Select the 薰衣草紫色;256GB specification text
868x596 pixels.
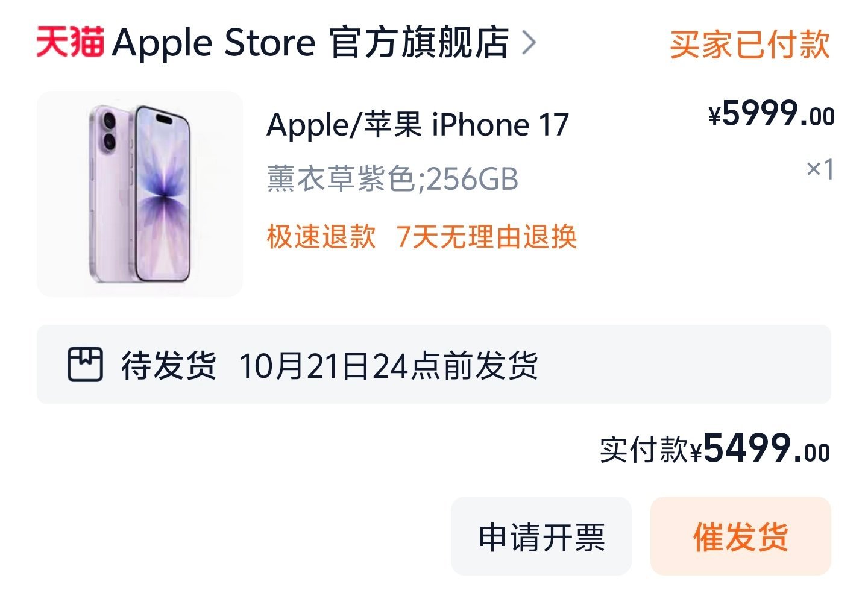pos(392,179)
